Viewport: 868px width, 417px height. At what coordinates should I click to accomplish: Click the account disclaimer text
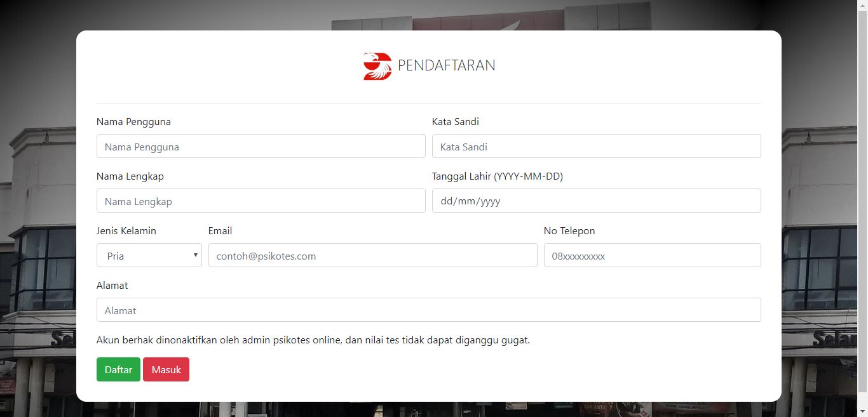click(313, 340)
